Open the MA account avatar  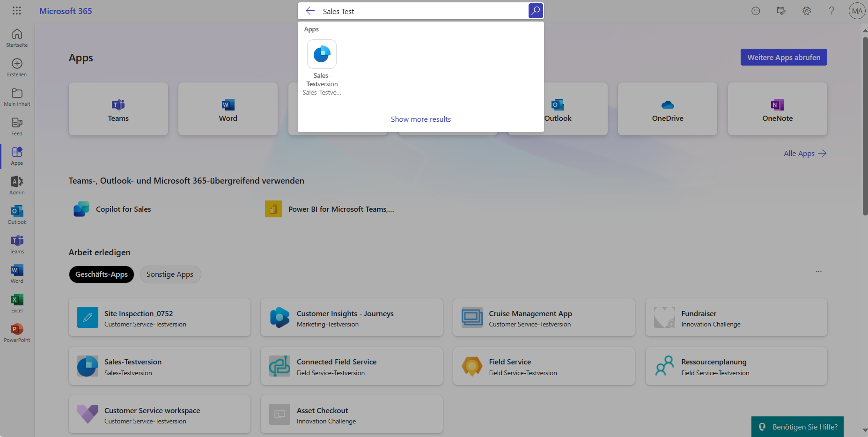point(857,11)
